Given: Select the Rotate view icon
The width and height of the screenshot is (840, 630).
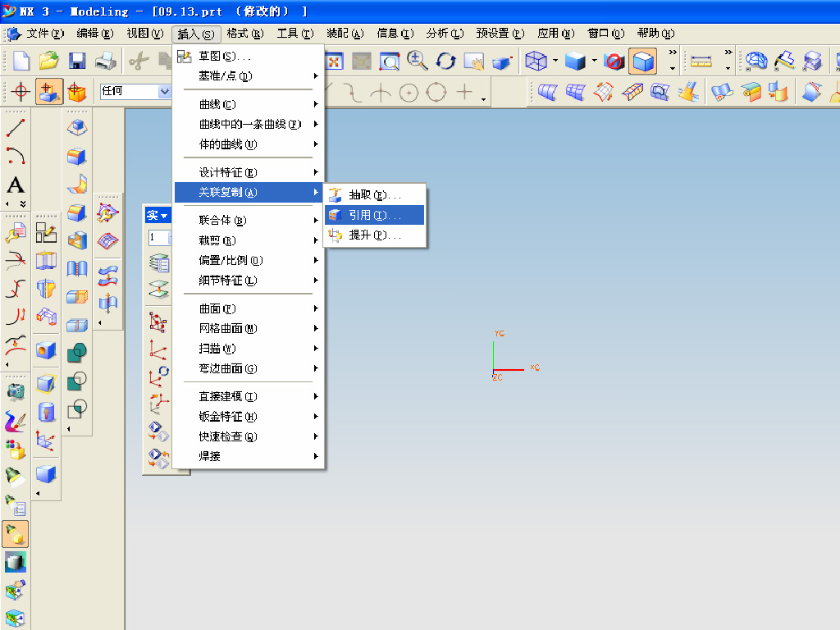Looking at the screenshot, I should coord(445,61).
